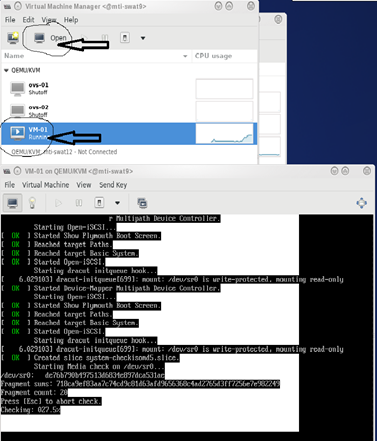Viewport: 377px width, 441px height.
Task: Expand shutdown options dropdown in VM-01 window
Action: click(117, 203)
